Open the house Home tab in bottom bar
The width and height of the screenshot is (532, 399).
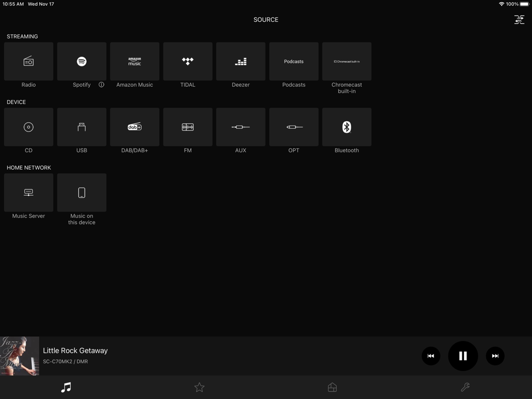click(x=332, y=387)
